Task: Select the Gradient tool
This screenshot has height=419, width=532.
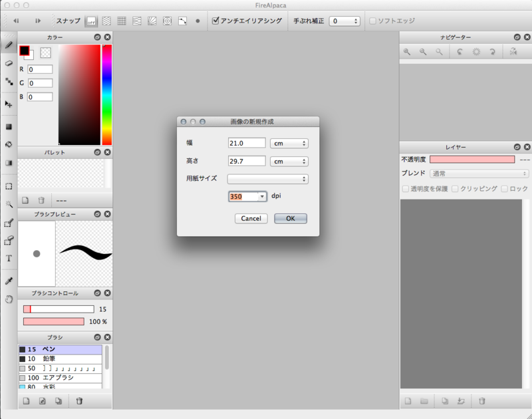Action: [9, 163]
